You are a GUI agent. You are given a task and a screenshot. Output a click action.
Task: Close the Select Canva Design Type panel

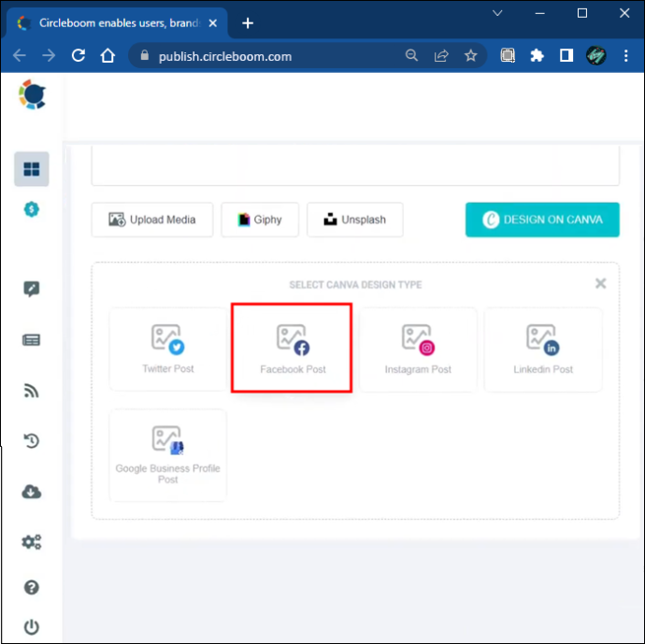600,283
